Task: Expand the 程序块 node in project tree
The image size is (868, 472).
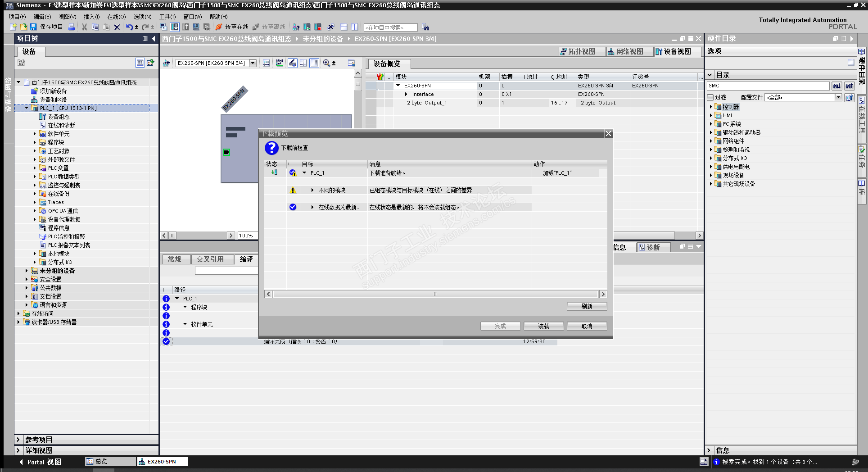Action: click(35, 142)
